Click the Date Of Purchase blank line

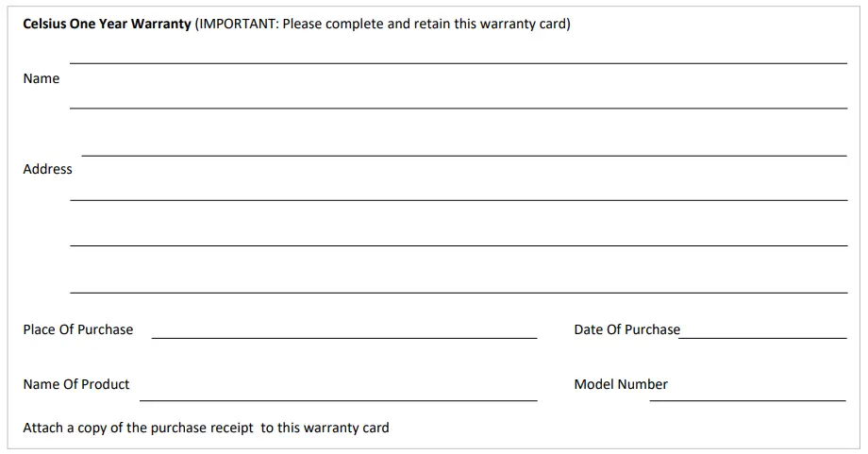(763, 337)
